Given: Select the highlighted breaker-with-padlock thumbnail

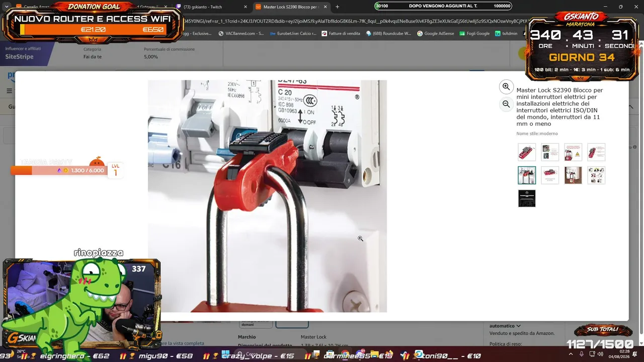Looking at the screenshot, I should click(x=527, y=175).
